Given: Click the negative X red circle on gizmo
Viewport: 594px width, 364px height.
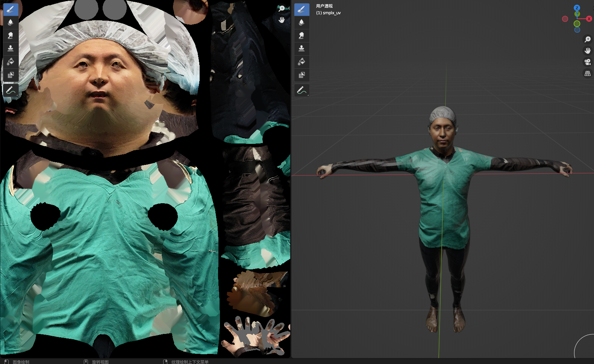Looking at the screenshot, I should pos(565,19).
